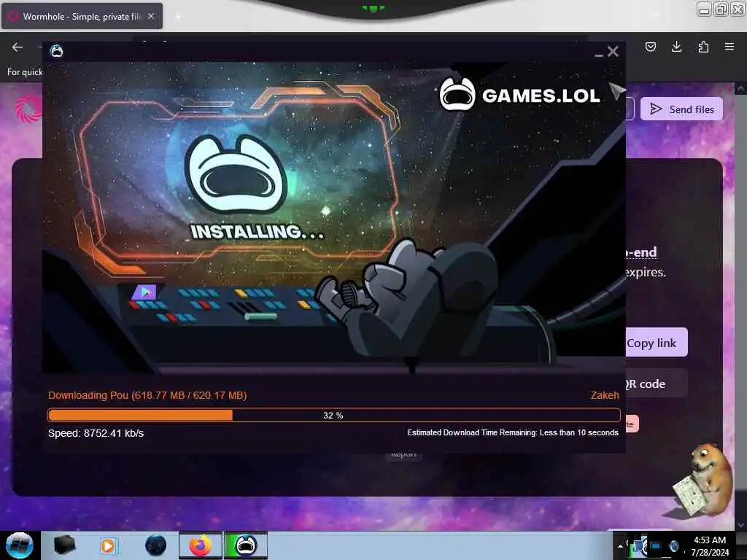747x560 pixels.
Task: Click Send files button on Wormhole page
Action: click(x=682, y=109)
